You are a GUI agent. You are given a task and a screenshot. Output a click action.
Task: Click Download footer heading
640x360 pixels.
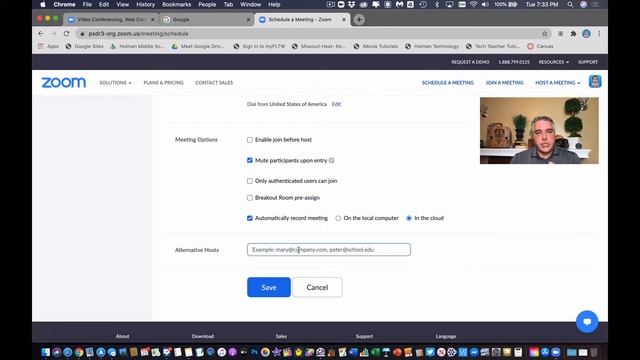[x=203, y=336]
